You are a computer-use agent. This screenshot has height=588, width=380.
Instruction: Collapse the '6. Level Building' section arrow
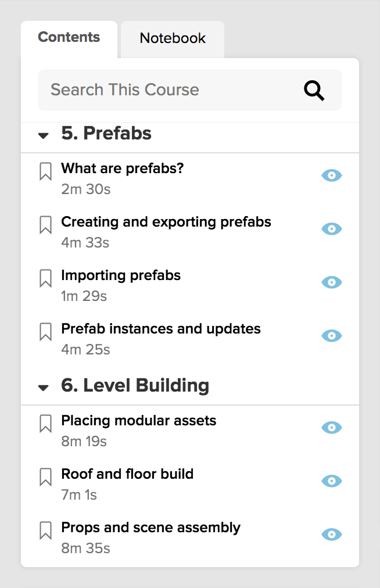[x=44, y=388]
